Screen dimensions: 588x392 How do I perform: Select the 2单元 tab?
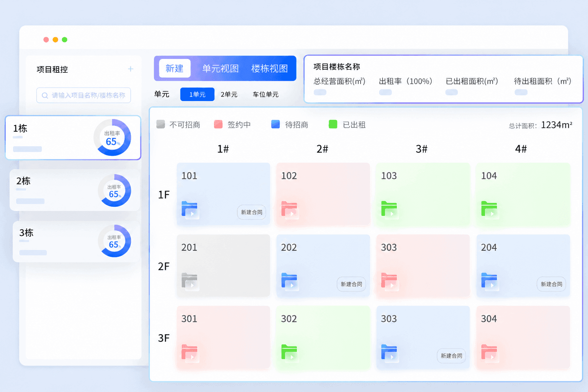pos(229,94)
